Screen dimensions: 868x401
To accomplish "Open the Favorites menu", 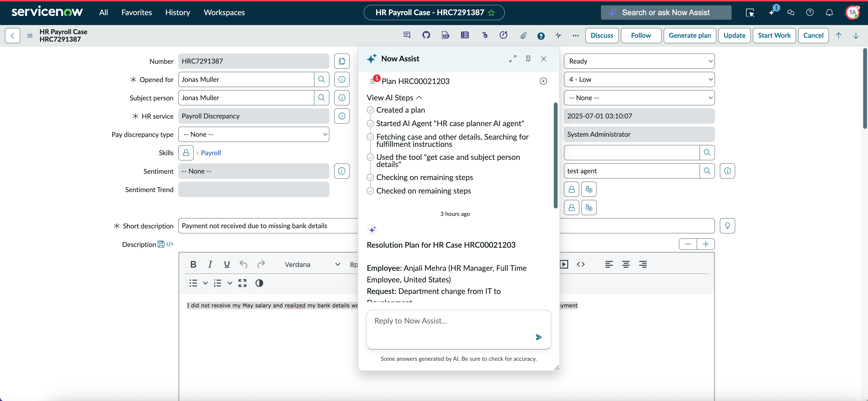I will tap(136, 13).
